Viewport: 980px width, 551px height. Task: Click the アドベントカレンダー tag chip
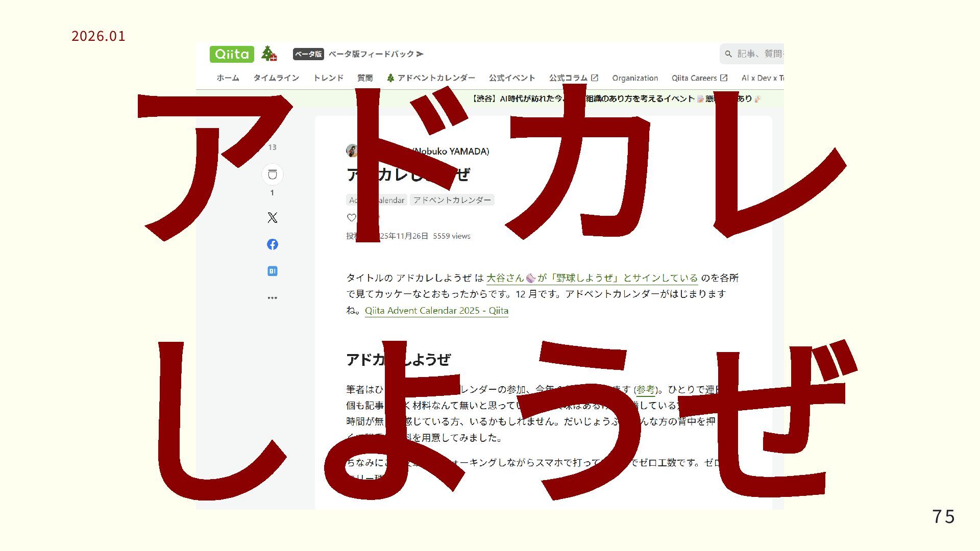tap(452, 200)
